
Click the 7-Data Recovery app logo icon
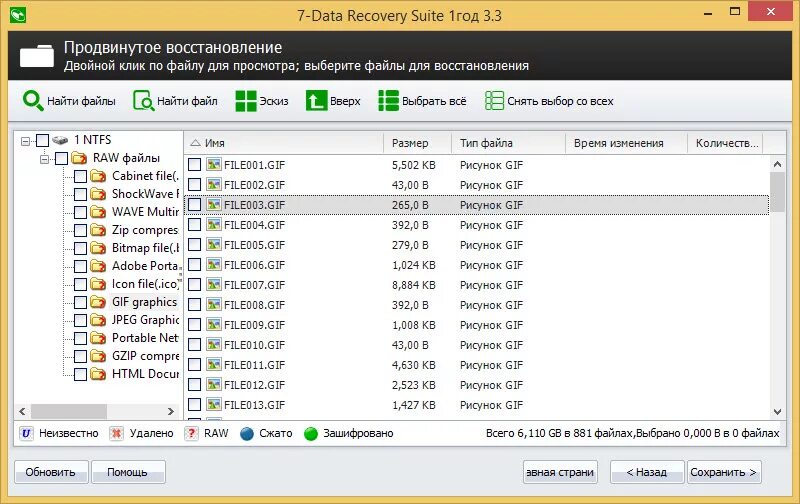click(x=18, y=15)
